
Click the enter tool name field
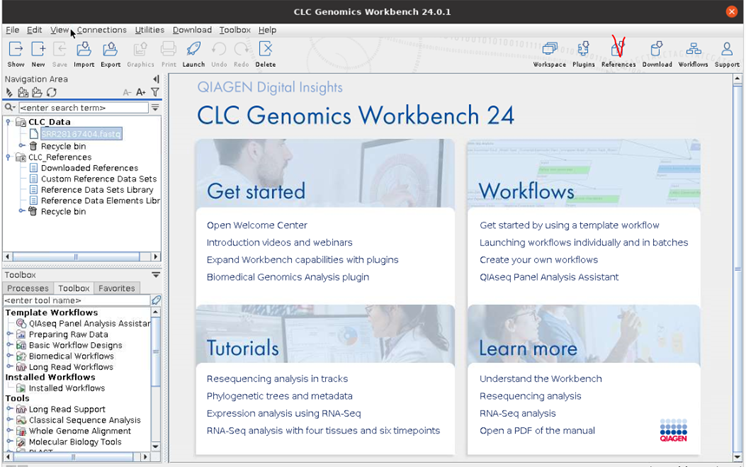[x=77, y=301]
